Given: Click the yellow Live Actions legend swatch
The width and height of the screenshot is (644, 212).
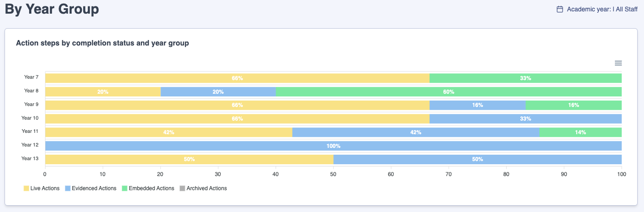Looking at the screenshot, I should coord(26,188).
